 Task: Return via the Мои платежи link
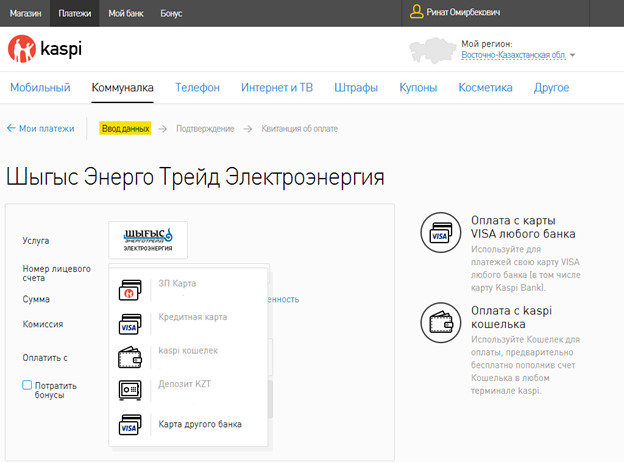coord(47,129)
